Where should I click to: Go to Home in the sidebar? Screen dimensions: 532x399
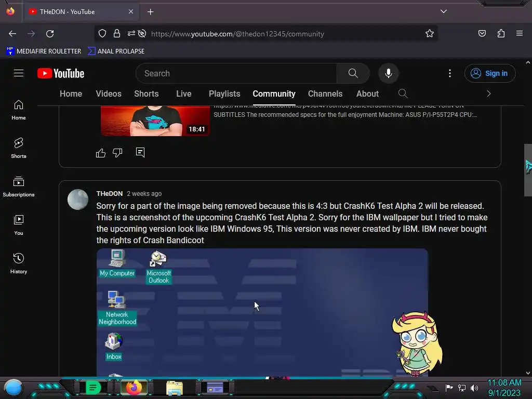click(19, 110)
